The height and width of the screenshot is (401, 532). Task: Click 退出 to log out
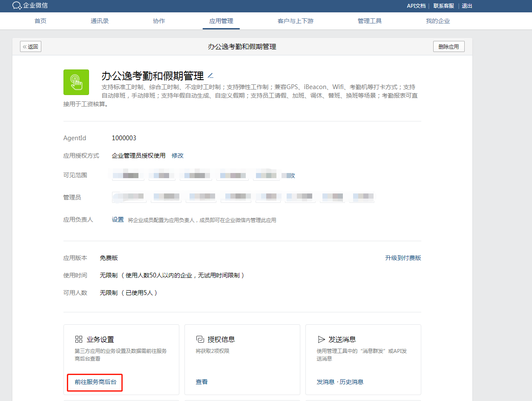467,6
